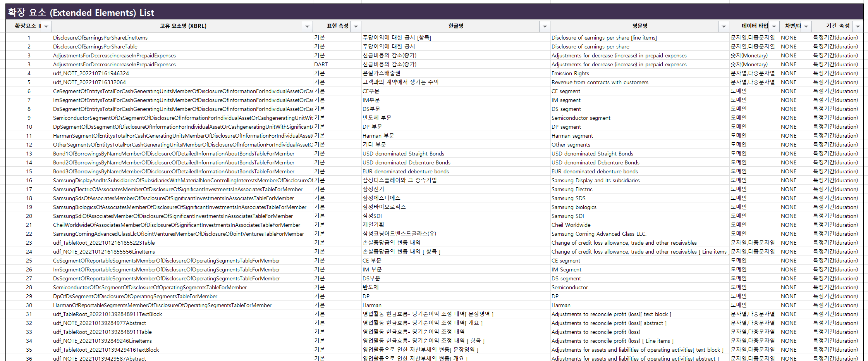Click the 삼성바이오로직스 Korean name cell

(384, 207)
